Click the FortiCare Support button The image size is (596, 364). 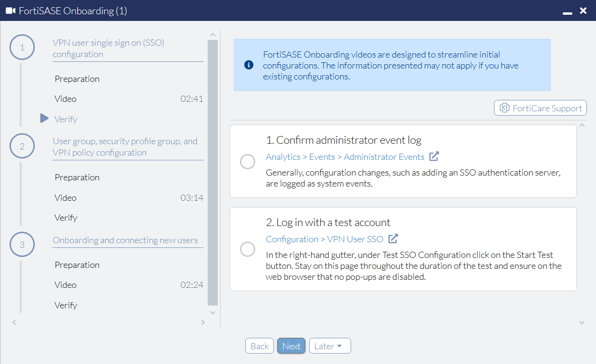540,108
